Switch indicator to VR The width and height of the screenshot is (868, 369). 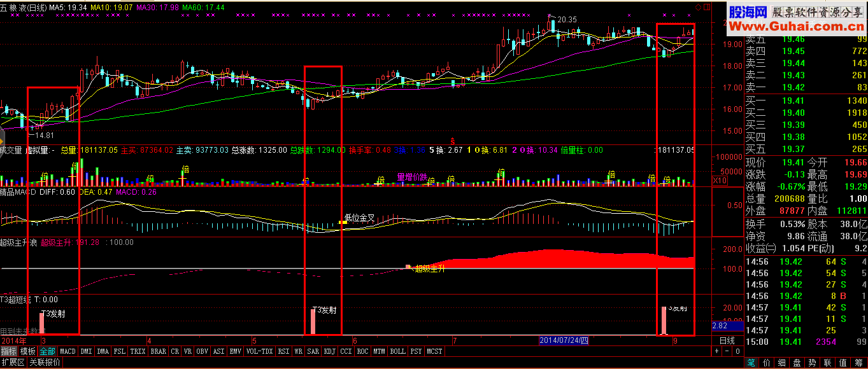pos(187,351)
